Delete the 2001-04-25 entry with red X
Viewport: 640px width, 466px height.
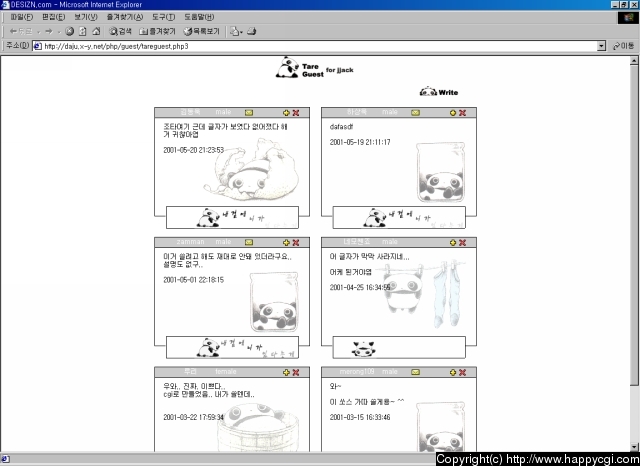click(462, 242)
